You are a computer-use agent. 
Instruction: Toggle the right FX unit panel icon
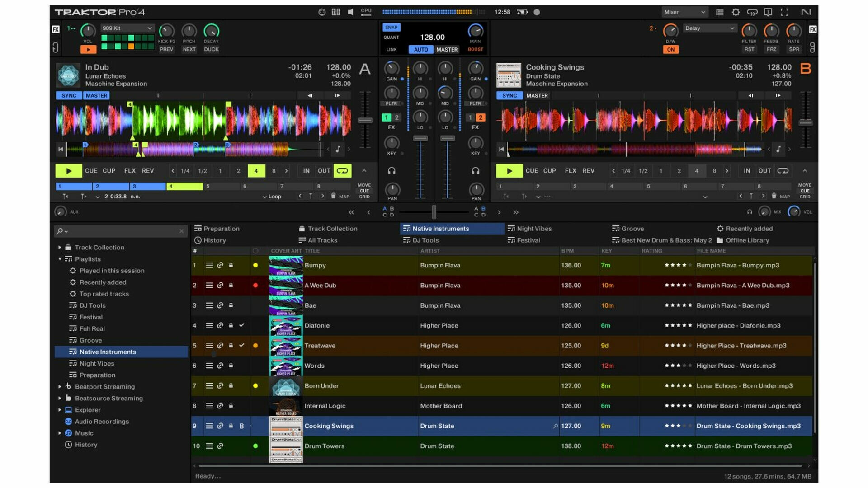(x=812, y=29)
